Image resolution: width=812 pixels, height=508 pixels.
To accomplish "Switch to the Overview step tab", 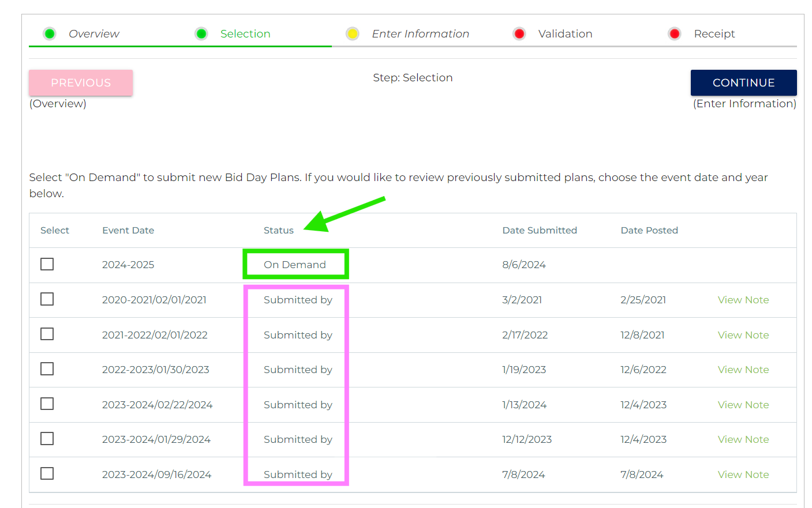I will (x=93, y=34).
